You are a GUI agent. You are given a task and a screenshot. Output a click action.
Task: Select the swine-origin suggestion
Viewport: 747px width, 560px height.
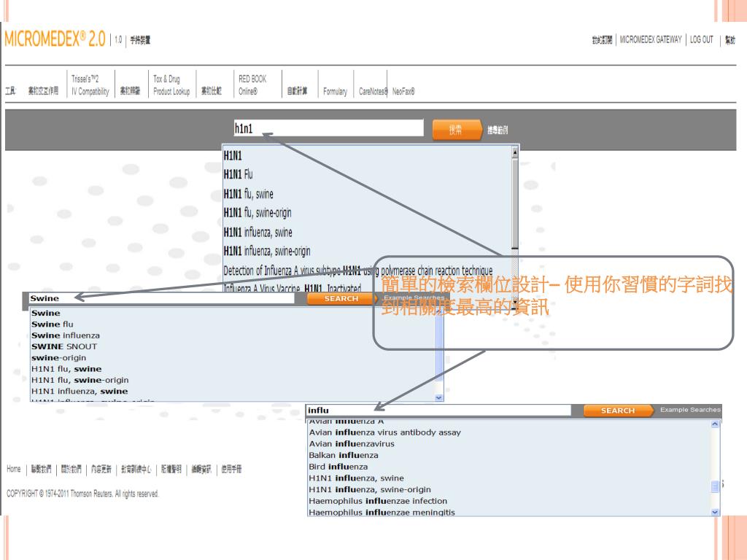click(59, 358)
